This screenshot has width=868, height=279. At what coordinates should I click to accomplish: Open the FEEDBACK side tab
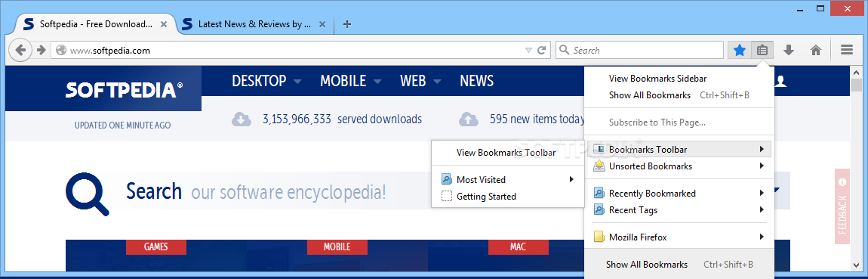click(x=842, y=206)
